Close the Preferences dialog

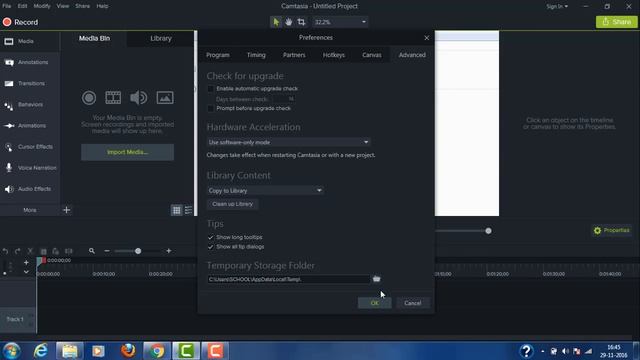pyautogui.click(x=426, y=38)
